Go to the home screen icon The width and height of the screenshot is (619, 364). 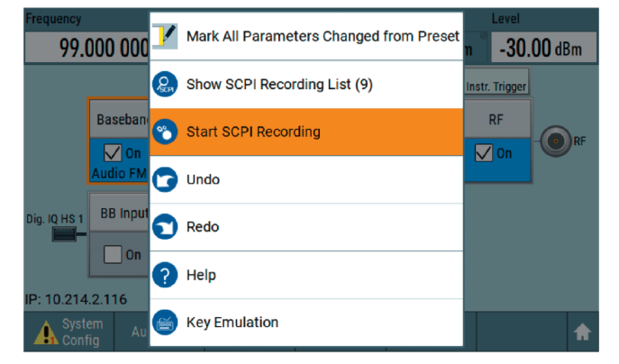[581, 332]
